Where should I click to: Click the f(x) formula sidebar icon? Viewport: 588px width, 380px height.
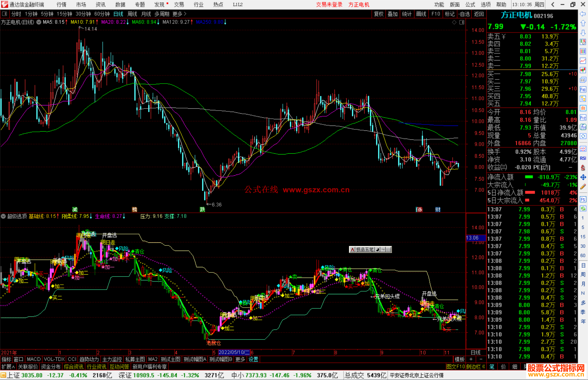(x=583, y=127)
